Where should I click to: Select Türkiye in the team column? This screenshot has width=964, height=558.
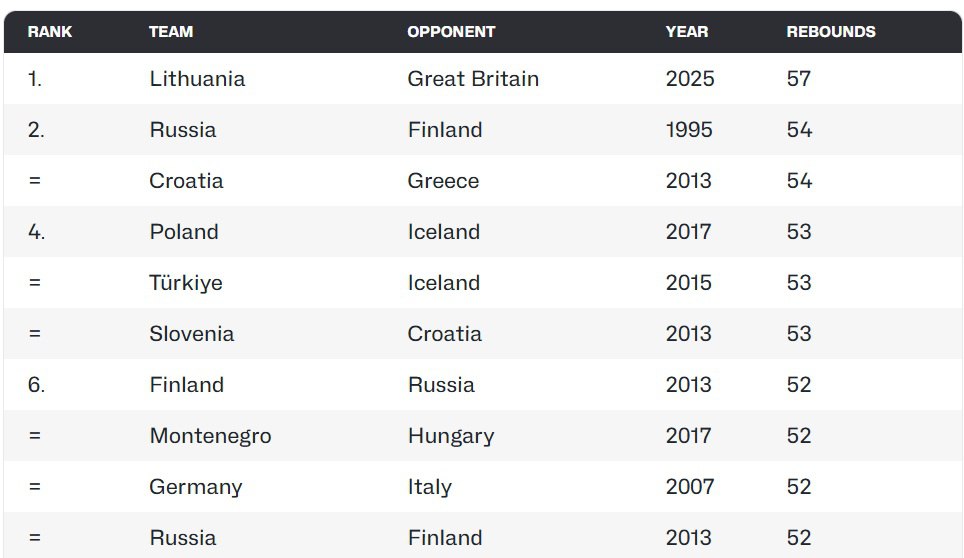(186, 283)
